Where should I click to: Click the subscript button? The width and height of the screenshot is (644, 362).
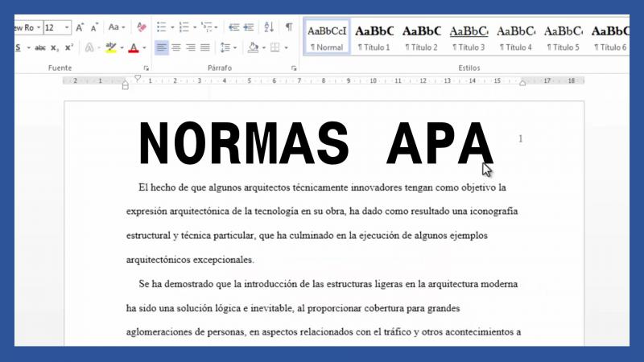click(x=55, y=48)
